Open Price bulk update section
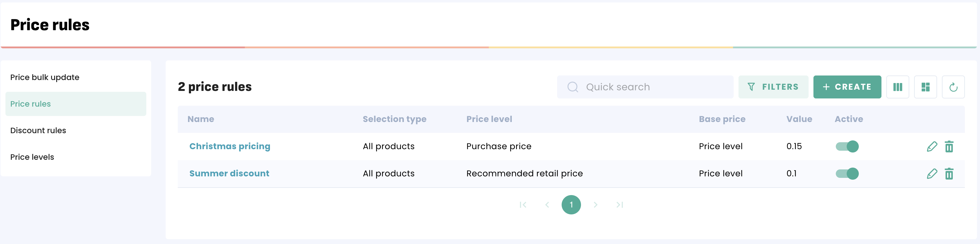Viewport: 980px width, 244px height. 45,77
